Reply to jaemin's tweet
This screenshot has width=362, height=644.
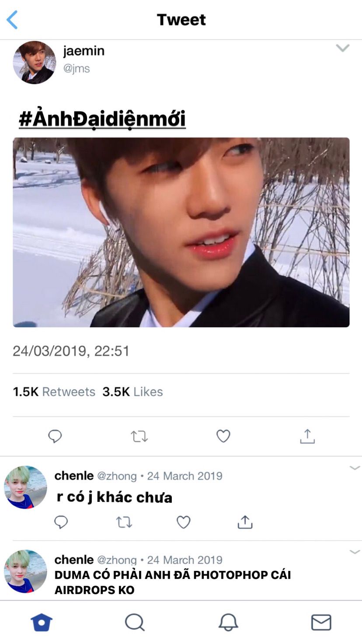(x=55, y=436)
